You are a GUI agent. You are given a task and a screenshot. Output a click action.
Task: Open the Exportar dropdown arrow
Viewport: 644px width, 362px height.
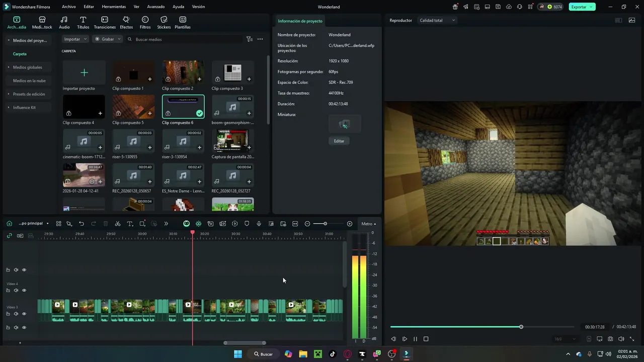pyautogui.click(x=592, y=7)
